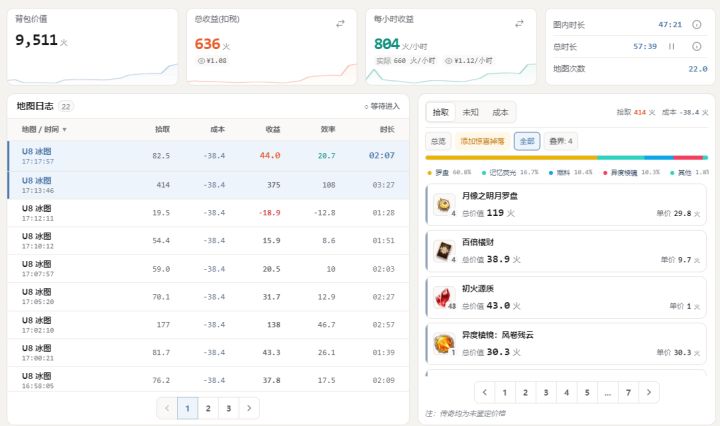Go to loot list page 7
The image size is (720, 426).
[x=628, y=392]
